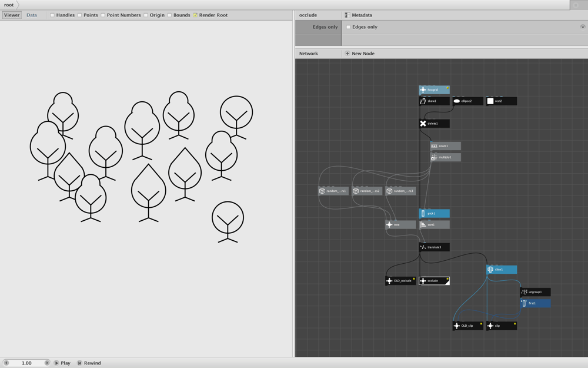Select the occlude node in the network
The height and width of the screenshot is (368, 588).
[434, 280]
